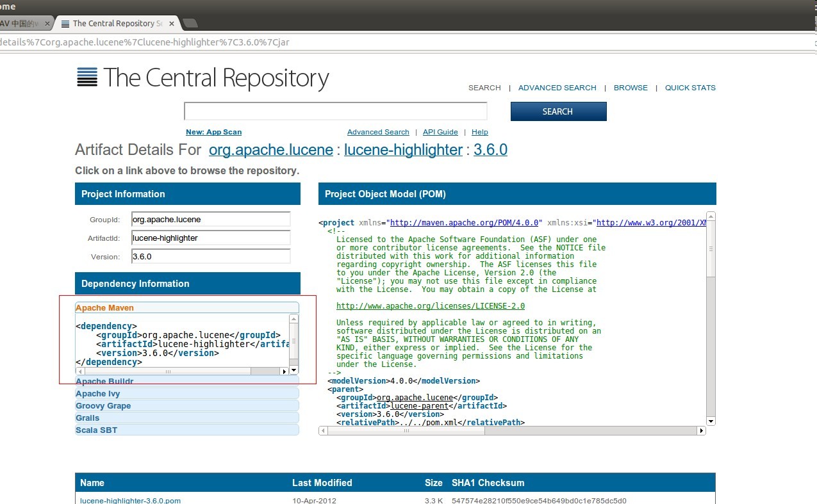Click the POM panel horizontal scrollbar thumb

click(407, 431)
